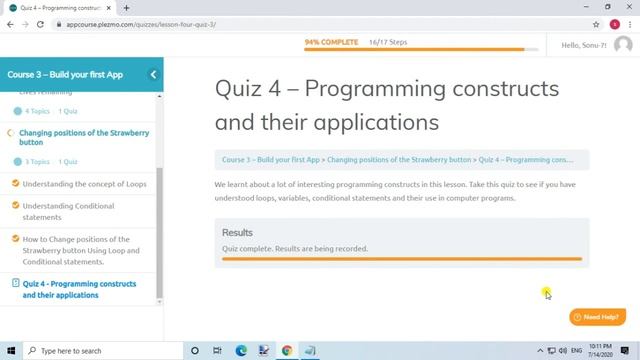
Task: Bookmark this page with star icon
Action: coord(596,24)
